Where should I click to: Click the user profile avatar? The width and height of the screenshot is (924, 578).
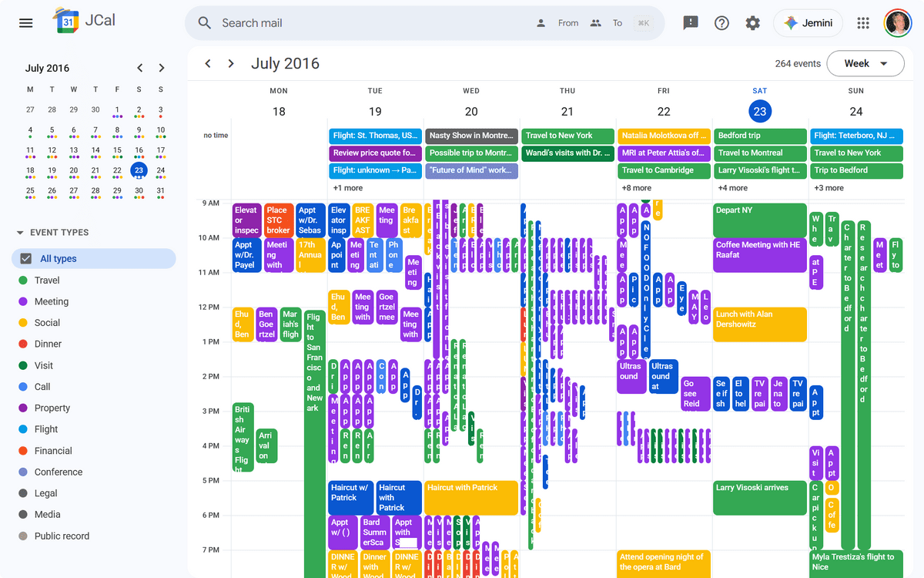coord(897,23)
